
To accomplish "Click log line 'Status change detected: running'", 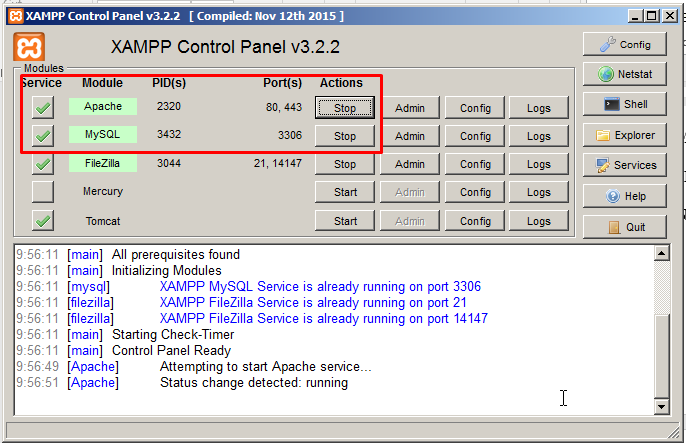I will (254, 383).
